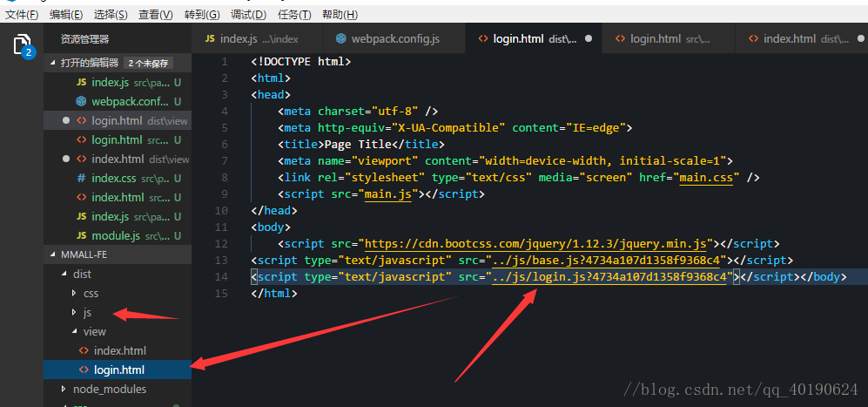Open 文件(F) menu
Screen dimensions: 868x407
[x=22, y=15]
